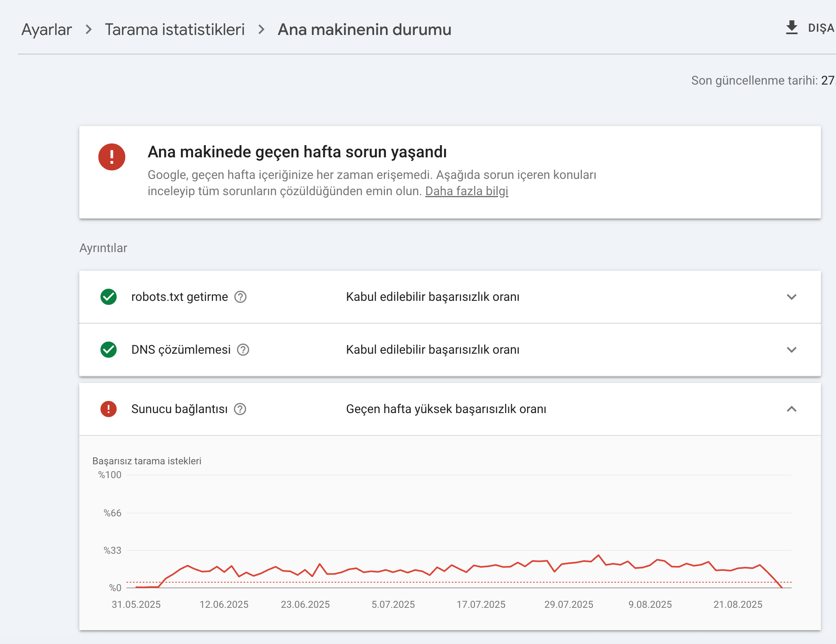Click the 29.07.2025 axis date label
This screenshot has height=644, width=836.
pos(569,605)
